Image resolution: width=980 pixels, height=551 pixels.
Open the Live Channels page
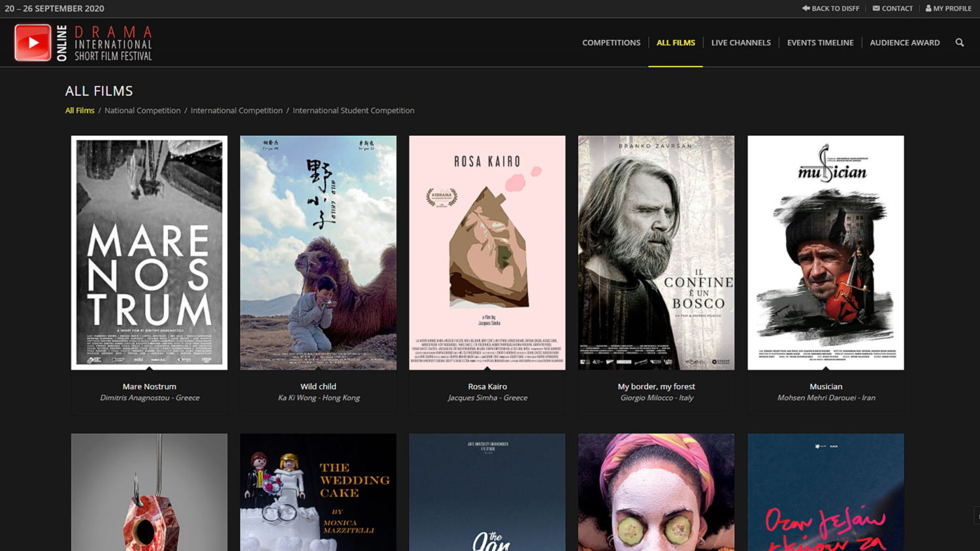(x=741, y=42)
